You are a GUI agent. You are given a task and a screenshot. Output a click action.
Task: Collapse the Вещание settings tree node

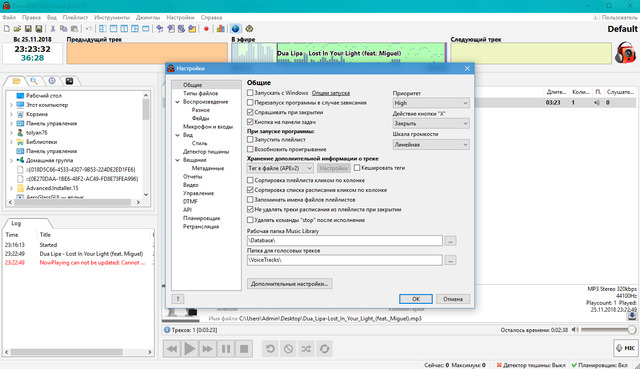pyautogui.click(x=178, y=160)
